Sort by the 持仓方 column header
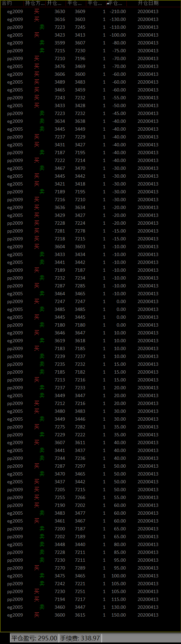The height and width of the screenshot is (644, 181). 35,4
